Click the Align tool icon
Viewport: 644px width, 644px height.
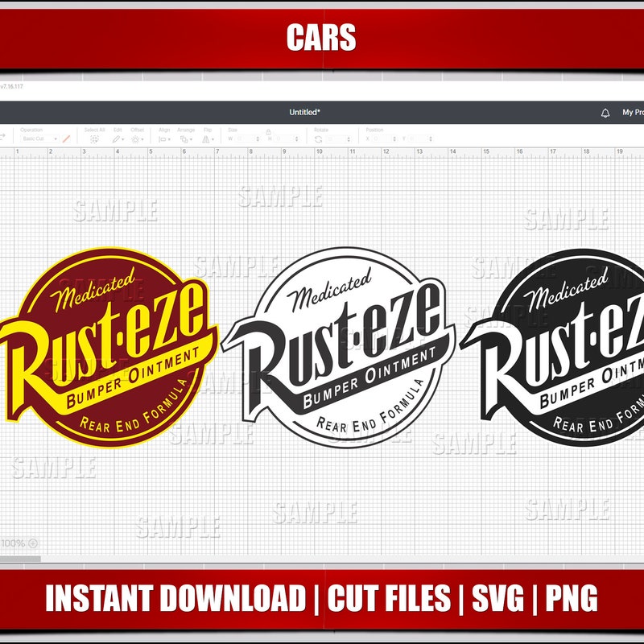[163, 138]
